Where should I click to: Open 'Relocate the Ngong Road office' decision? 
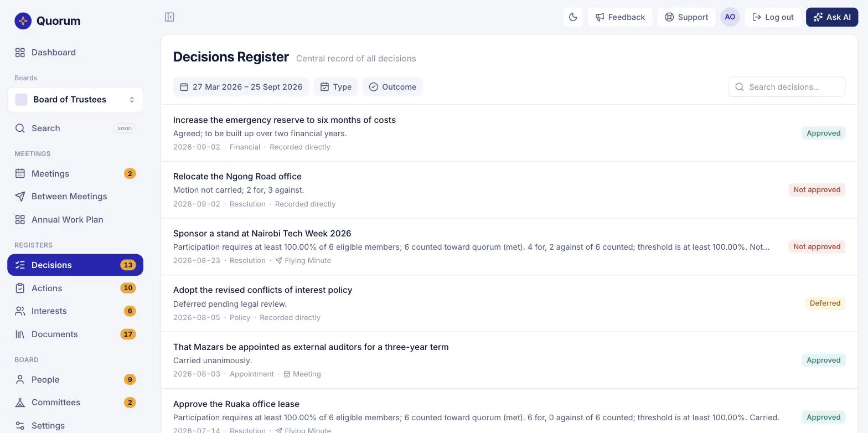509,190
